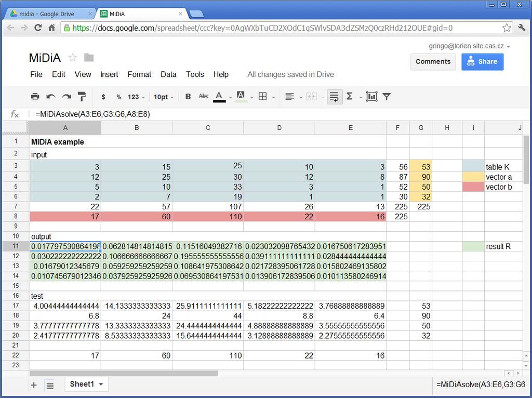The width and height of the screenshot is (532, 398).
Task: Click the horizontal scrollbar
Action: click(x=124, y=373)
